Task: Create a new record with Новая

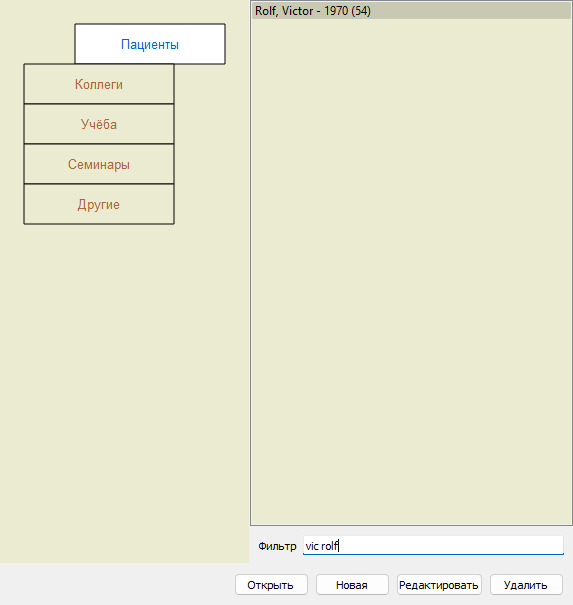Action: (x=352, y=585)
